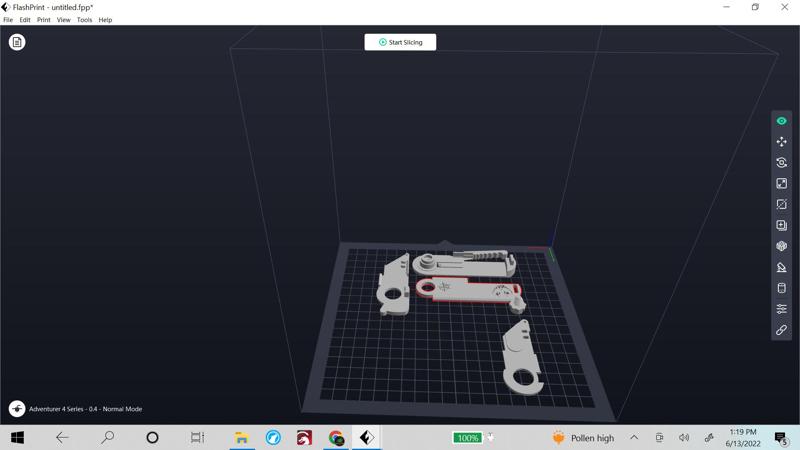
Task: Open the file list document icon
Action: pyautogui.click(x=17, y=42)
